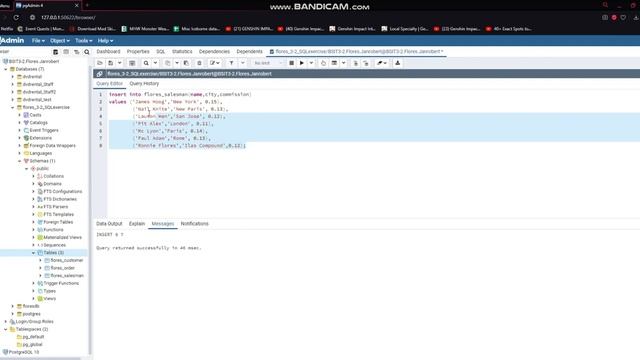Switch to the Data Output tab

click(109, 224)
